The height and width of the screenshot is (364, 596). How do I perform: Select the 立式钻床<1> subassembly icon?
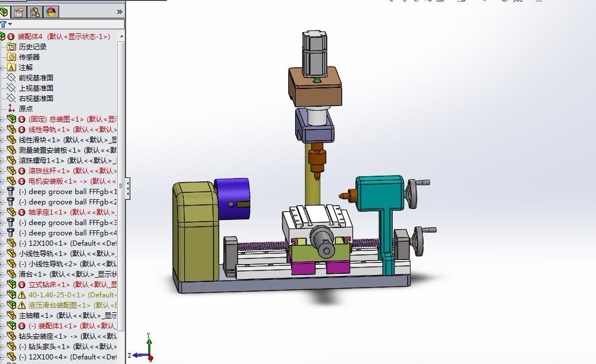coord(11,284)
